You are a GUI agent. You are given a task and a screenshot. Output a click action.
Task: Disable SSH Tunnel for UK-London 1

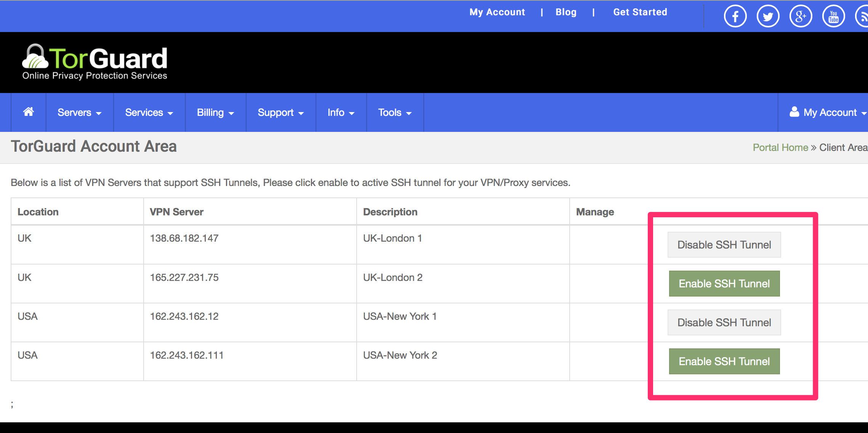click(724, 245)
